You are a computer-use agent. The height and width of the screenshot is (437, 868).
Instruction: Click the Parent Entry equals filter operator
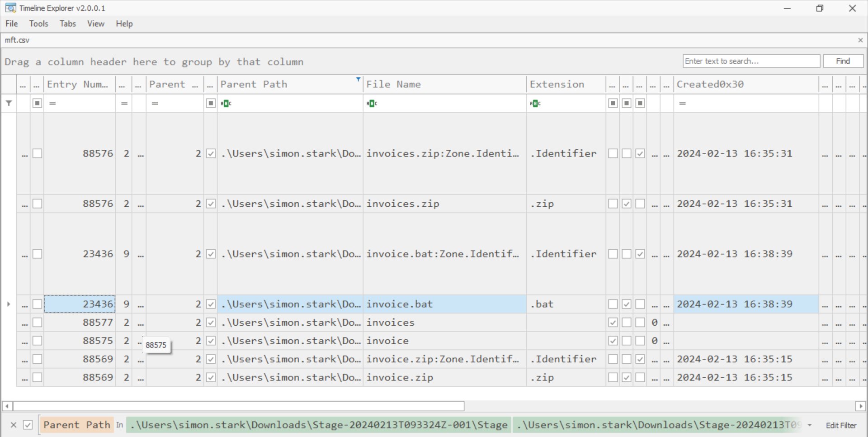pyautogui.click(x=155, y=104)
